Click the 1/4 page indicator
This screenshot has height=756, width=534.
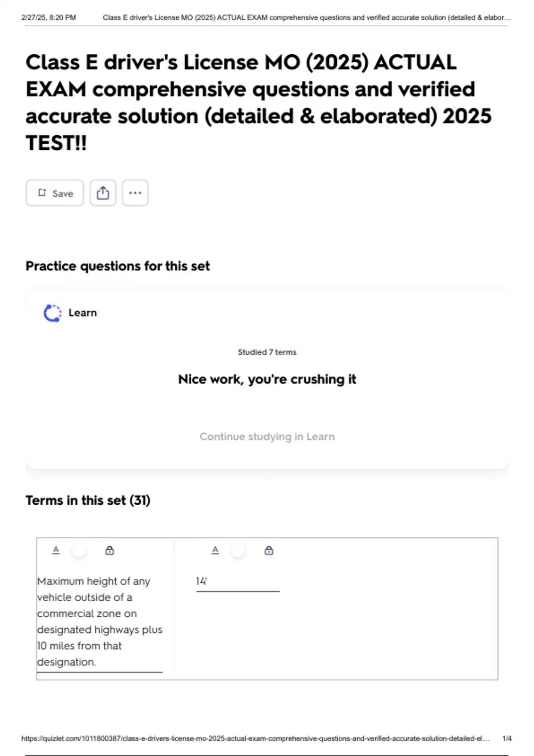tap(507, 739)
